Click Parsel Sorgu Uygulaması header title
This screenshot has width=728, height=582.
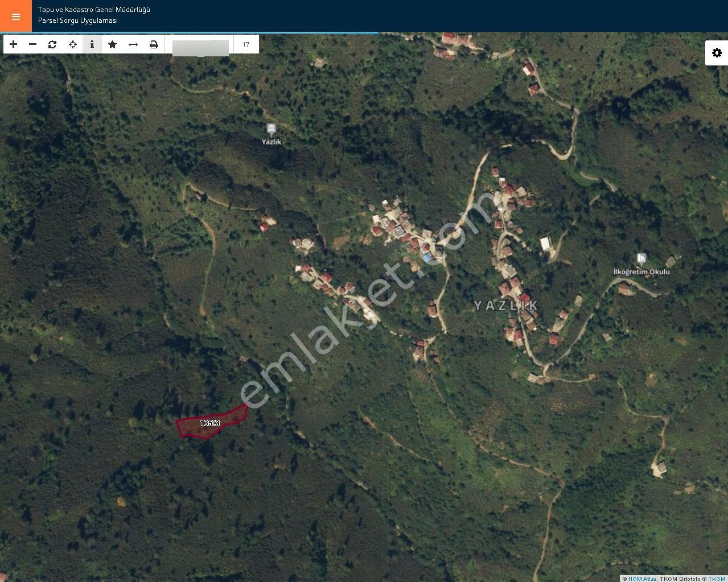coord(78,20)
